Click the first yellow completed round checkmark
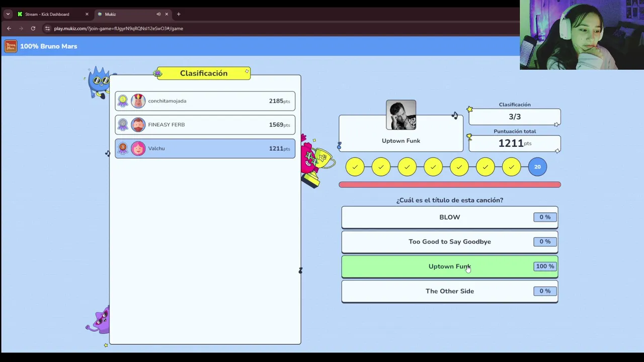 (355, 167)
